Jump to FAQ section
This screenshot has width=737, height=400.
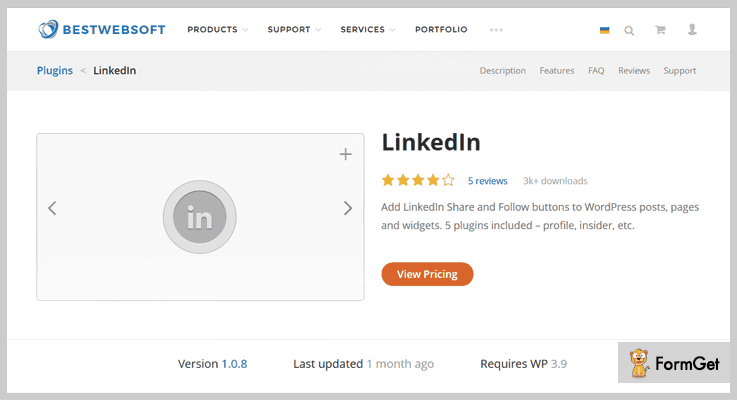[x=596, y=71]
